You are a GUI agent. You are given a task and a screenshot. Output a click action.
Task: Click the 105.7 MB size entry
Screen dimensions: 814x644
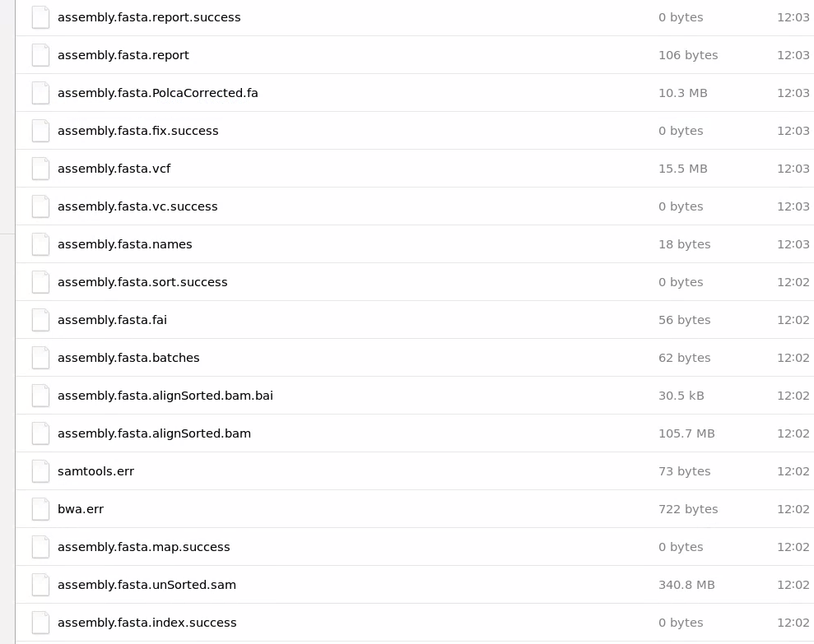(x=686, y=433)
